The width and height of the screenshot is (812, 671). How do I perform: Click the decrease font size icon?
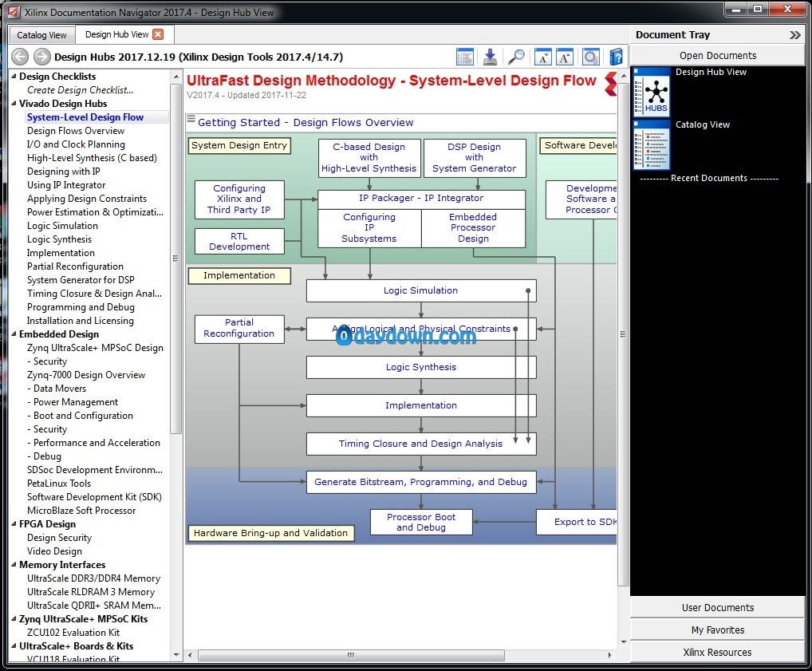(542, 57)
